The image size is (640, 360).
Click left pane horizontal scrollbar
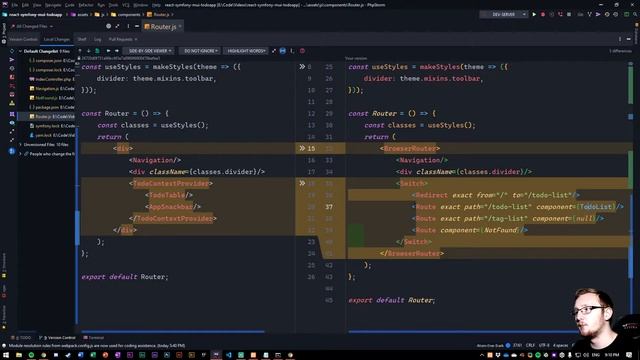(x=173, y=331)
